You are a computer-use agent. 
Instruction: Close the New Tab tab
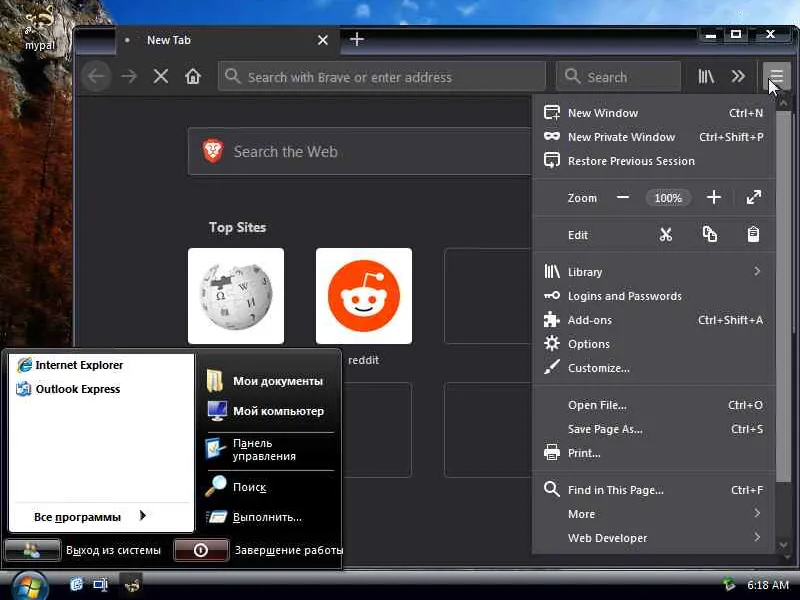(323, 40)
